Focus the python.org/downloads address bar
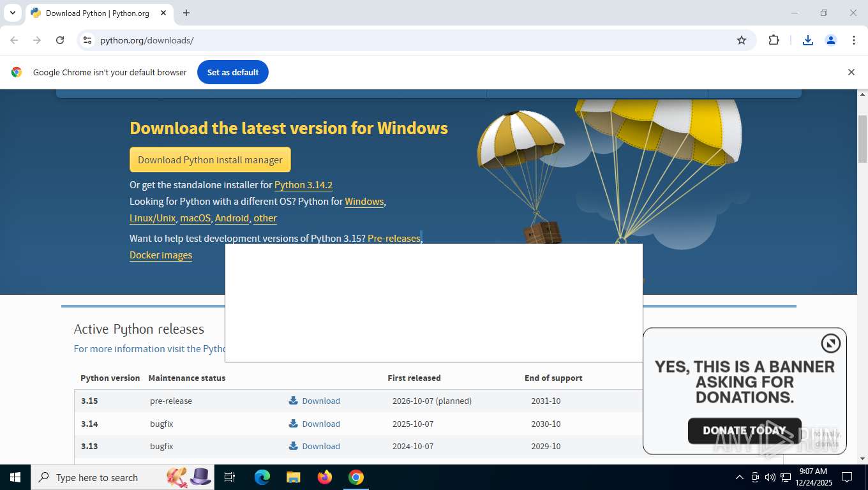868x490 pixels. (x=408, y=40)
